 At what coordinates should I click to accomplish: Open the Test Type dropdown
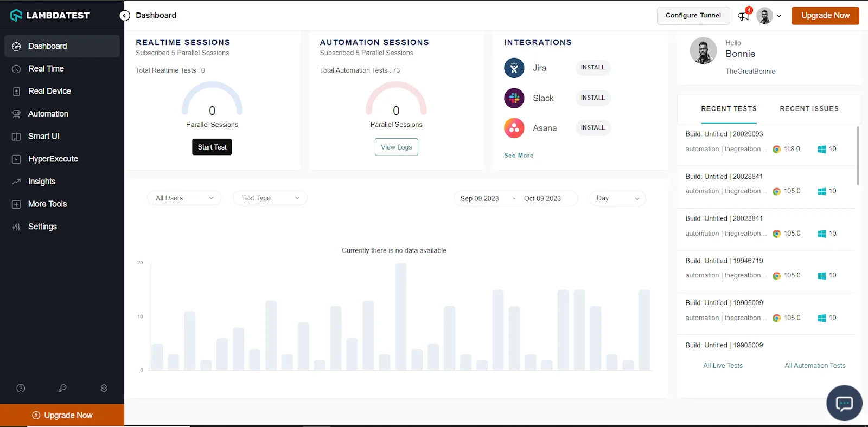(x=270, y=198)
